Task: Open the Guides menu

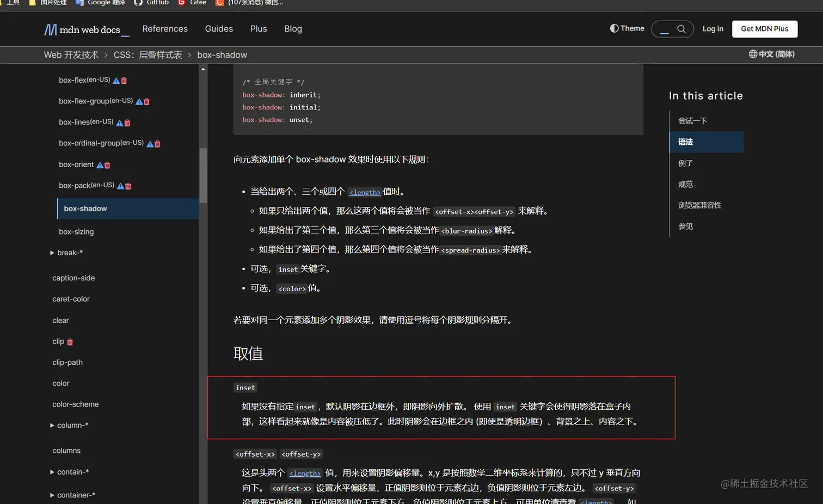Action: click(219, 29)
